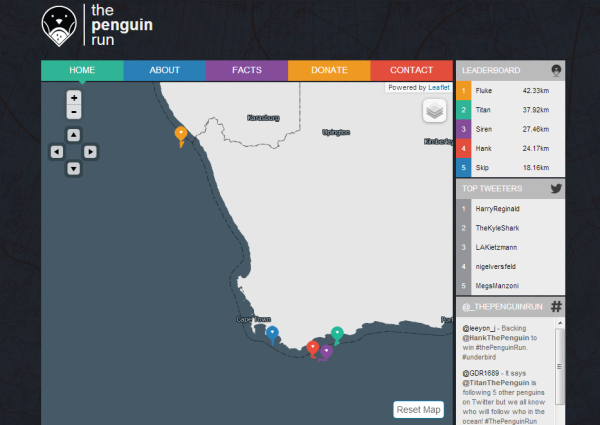
Task: Click the orange rank 1 leaderboard swatch
Action: click(x=463, y=91)
